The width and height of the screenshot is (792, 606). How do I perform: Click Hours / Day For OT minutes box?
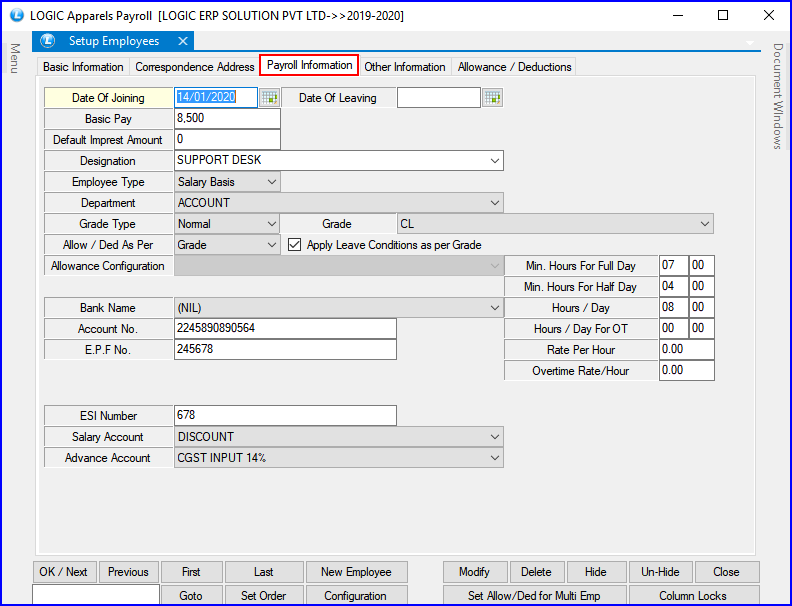pos(702,329)
